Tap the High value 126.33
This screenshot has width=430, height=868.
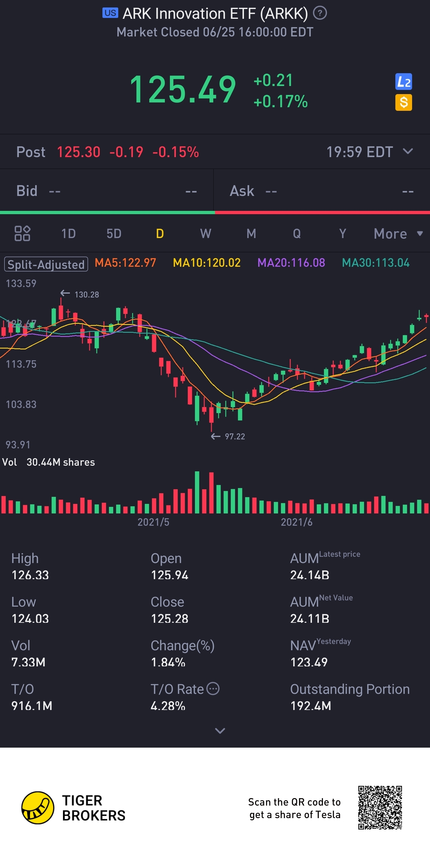click(30, 575)
